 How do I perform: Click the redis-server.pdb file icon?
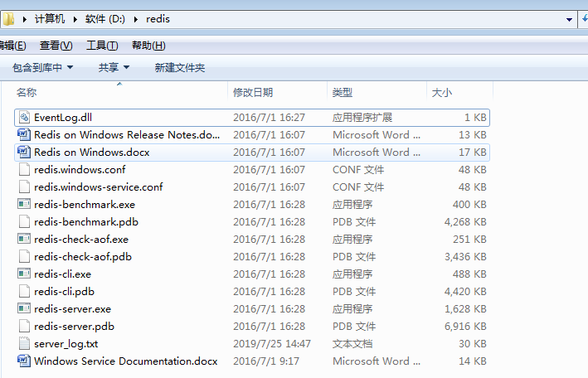coord(24,327)
